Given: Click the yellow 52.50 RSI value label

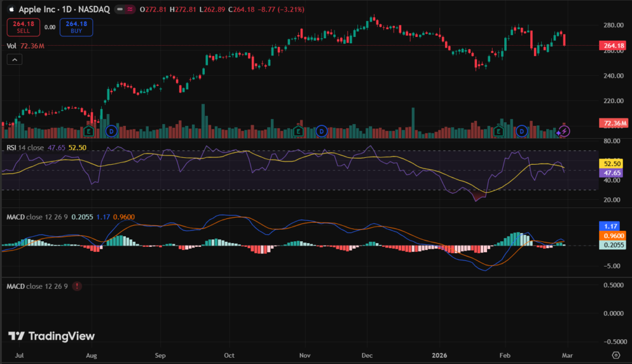Looking at the screenshot, I should pyautogui.click(x=612, y=164).
